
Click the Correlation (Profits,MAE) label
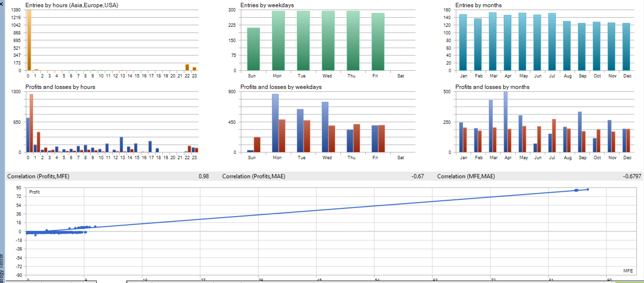click(254, 176)
